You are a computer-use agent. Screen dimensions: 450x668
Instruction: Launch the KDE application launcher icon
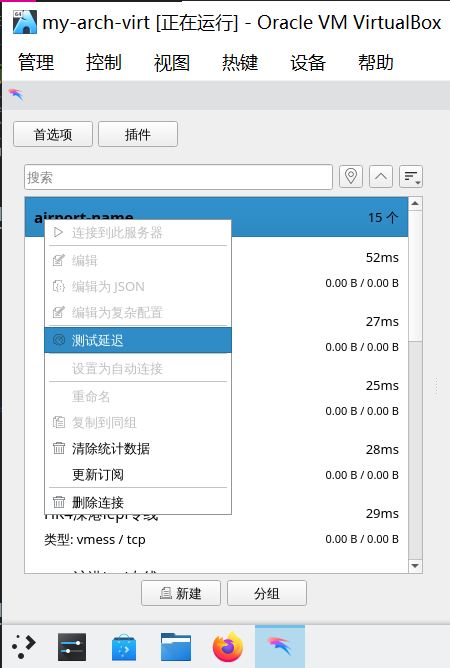coord(24,646)
